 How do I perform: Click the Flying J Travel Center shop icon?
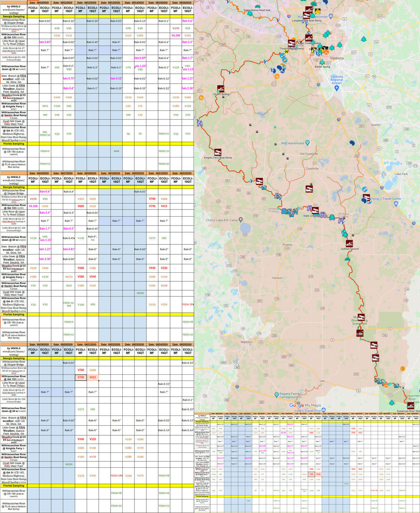coord(396,203)
